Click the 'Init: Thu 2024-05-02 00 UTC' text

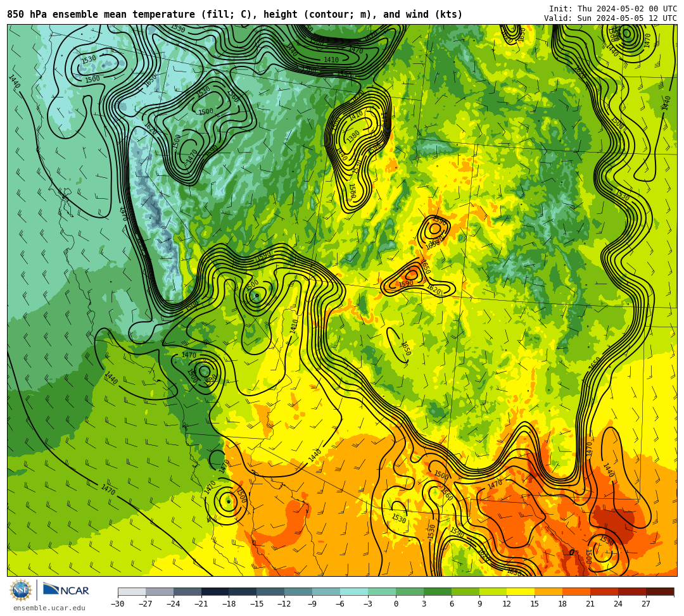pyautogui.click(x=612, y=9)
